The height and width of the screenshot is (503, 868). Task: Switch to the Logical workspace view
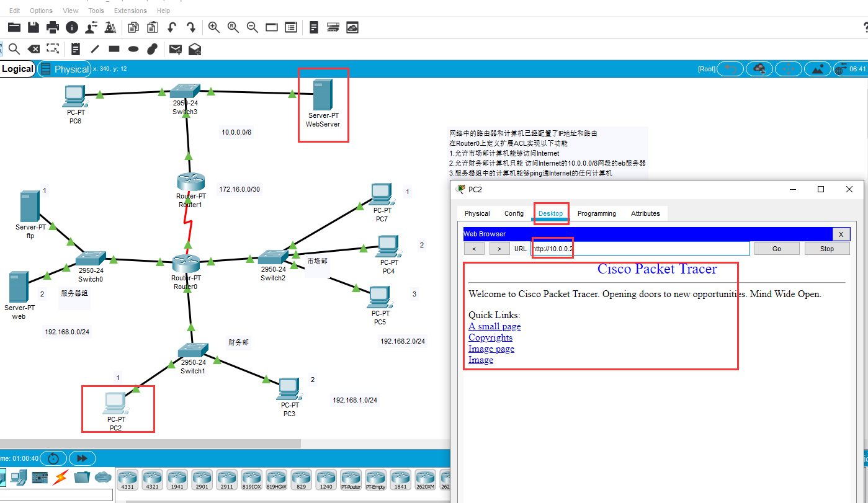17,69
